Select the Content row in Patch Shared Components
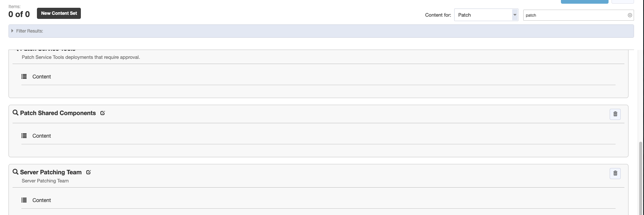The image size is (644, 215). [x=41, y=135]
